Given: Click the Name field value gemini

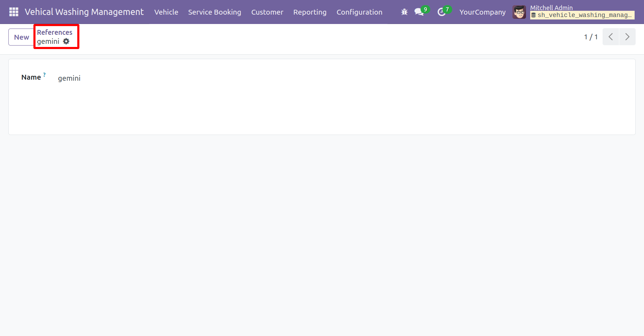Looking at the screenshot, I should tap(69, 78).
